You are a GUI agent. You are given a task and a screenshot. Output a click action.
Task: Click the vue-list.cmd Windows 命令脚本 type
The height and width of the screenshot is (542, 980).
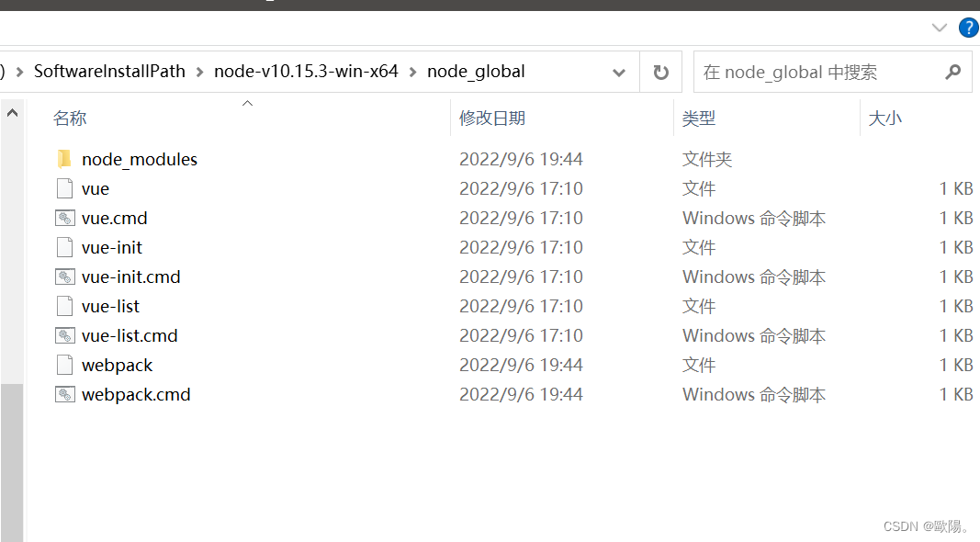pyautogui.click(x=754, y=335)
